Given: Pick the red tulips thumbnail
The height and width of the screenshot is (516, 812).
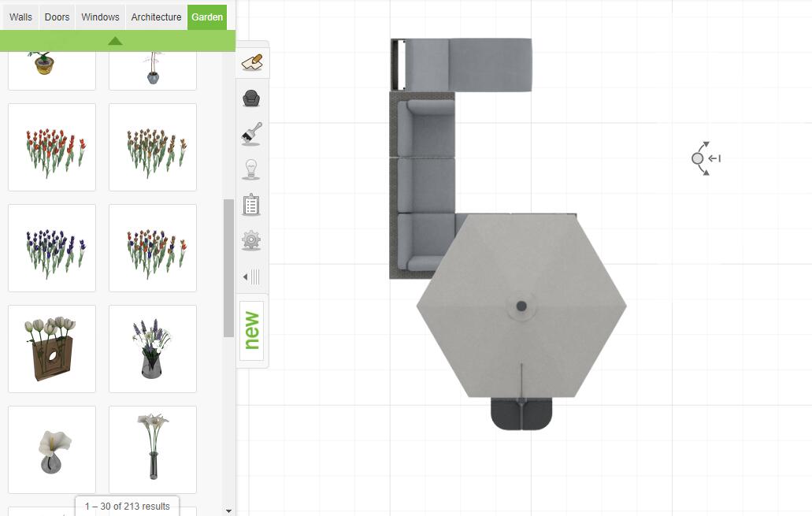Looking at the screenshot, I should [x=52, y=147].
